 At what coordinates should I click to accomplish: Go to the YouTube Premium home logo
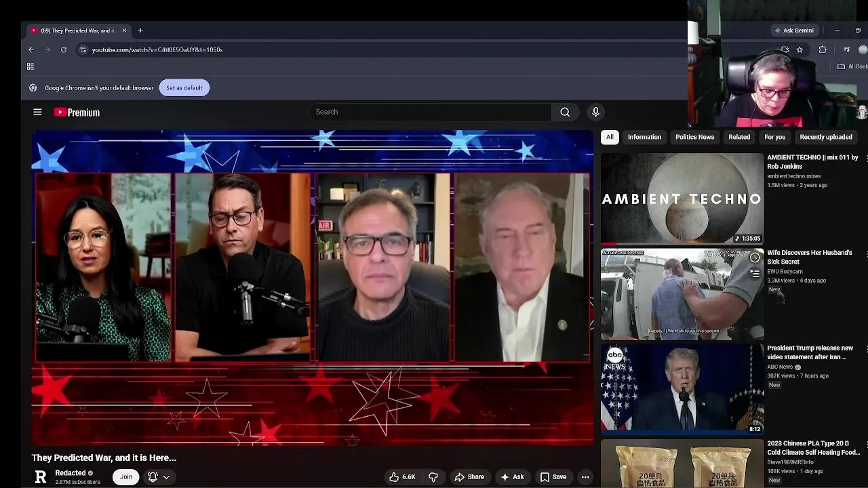pos(77,113)
